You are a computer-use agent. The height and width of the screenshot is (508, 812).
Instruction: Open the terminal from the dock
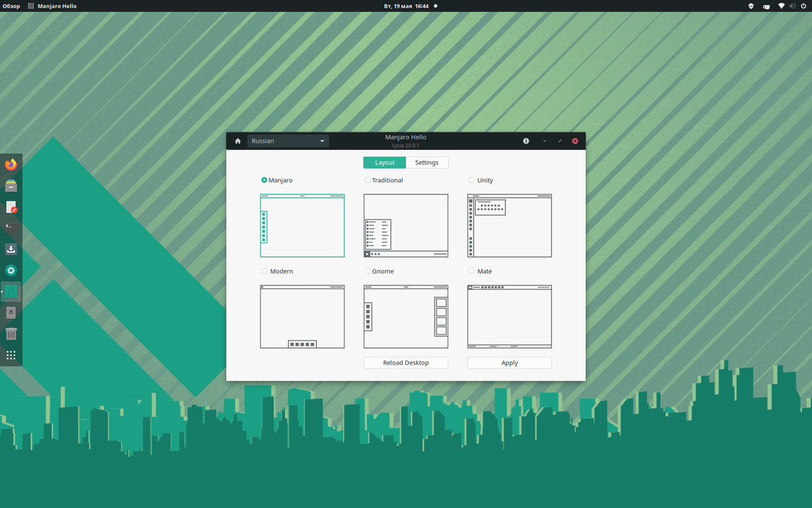(11, 228)
